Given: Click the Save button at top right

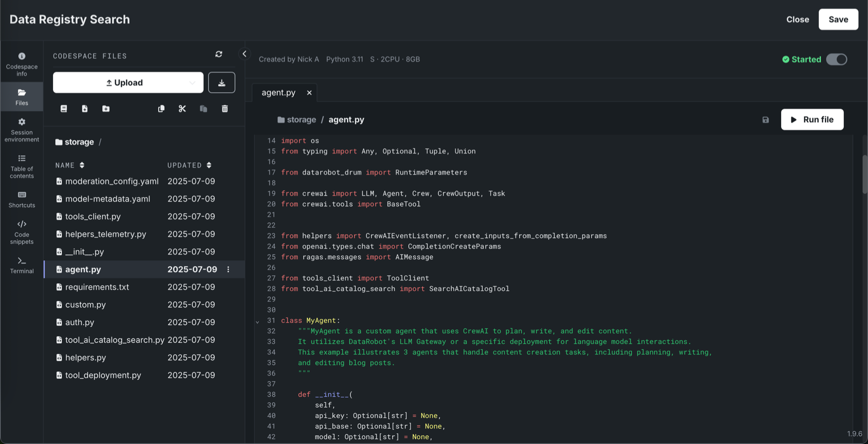Looking at the screenshot, I should (x=838, y=19).
